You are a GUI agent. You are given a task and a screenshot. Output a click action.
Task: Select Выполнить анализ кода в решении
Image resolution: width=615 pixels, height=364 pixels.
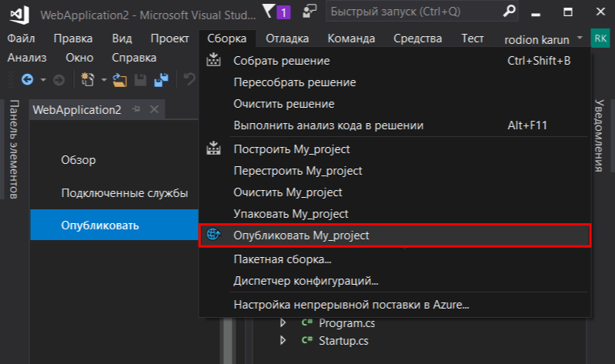point(395,125)
